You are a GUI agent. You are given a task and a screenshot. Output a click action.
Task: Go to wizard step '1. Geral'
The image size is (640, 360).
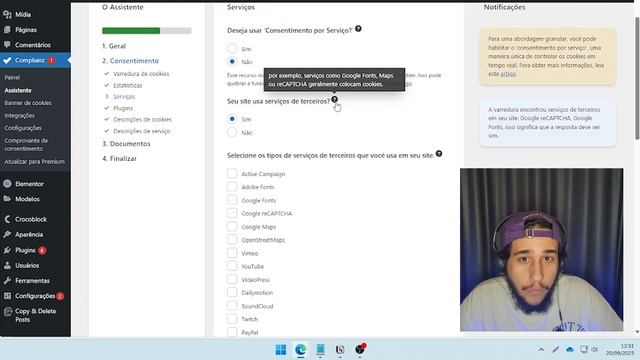[114, 46]
